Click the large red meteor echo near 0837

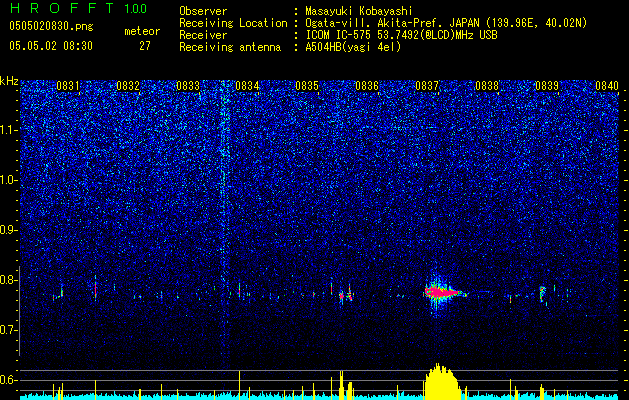tap(441, 292)
